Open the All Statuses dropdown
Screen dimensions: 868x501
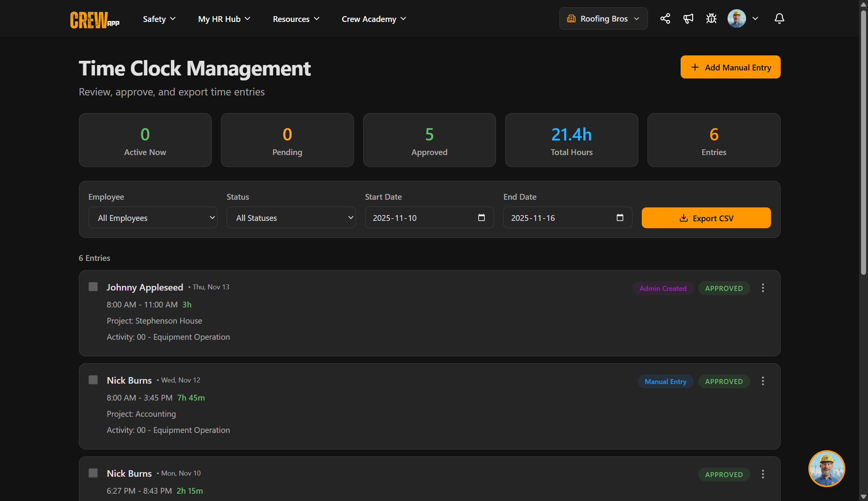[x=291, y=217]
